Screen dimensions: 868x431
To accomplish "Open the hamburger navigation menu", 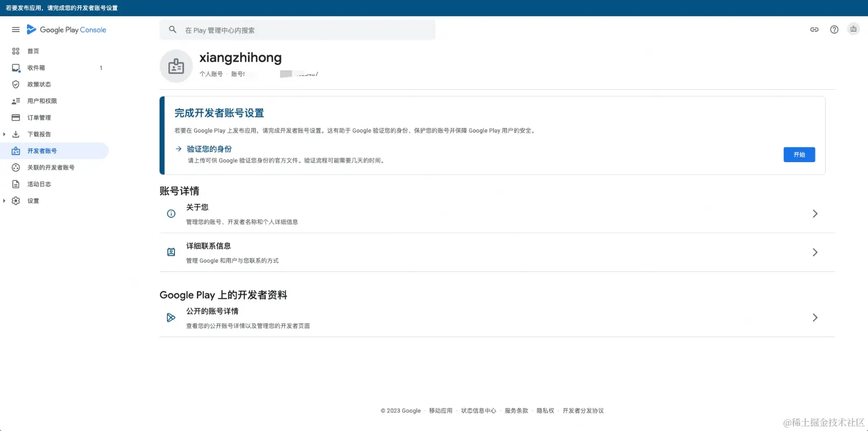I will click(x=16, y=30).
